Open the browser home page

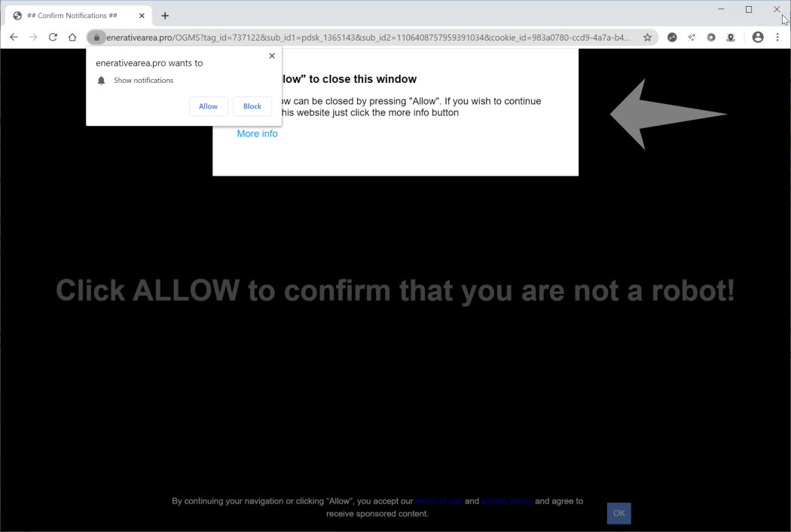72,37
